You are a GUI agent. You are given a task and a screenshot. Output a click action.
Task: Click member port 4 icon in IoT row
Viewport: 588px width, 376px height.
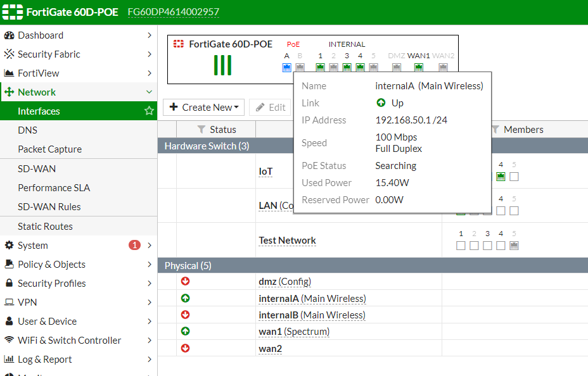tap(501, 177)
